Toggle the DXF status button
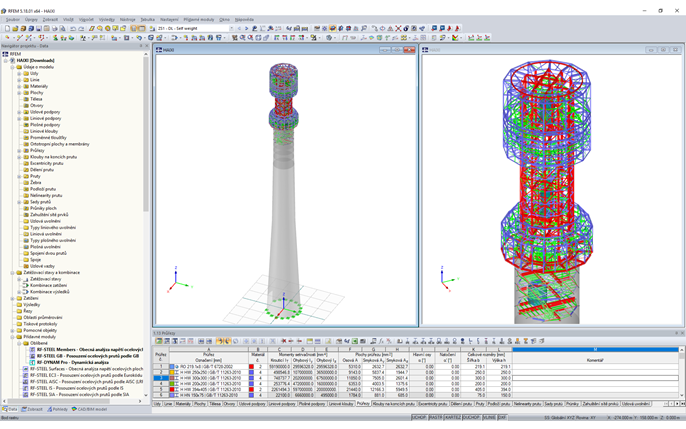 click(x=502, y=418)
